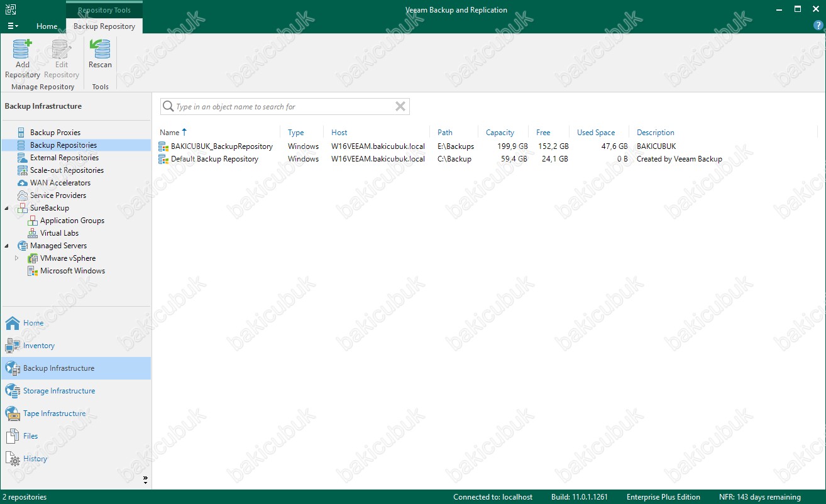
Task: Open the Tape Infrastructure view icon
Action: pos(13,414)
